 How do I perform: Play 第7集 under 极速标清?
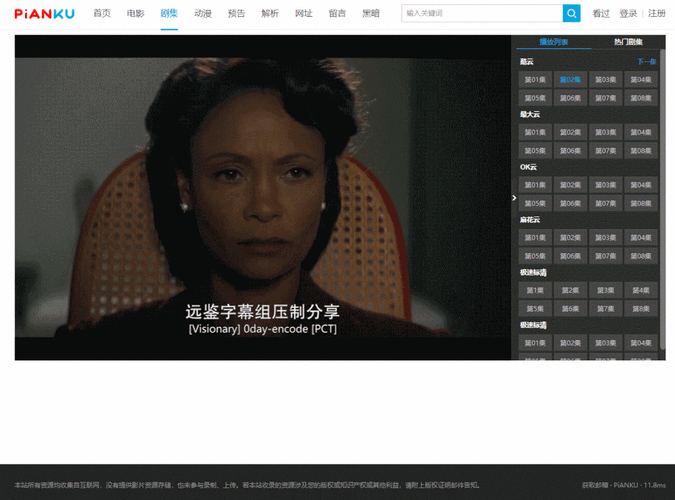click(606, 309)
